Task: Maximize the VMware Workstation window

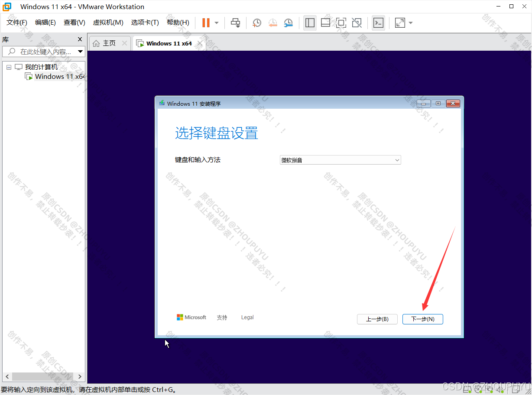Action: click(512, 6)
